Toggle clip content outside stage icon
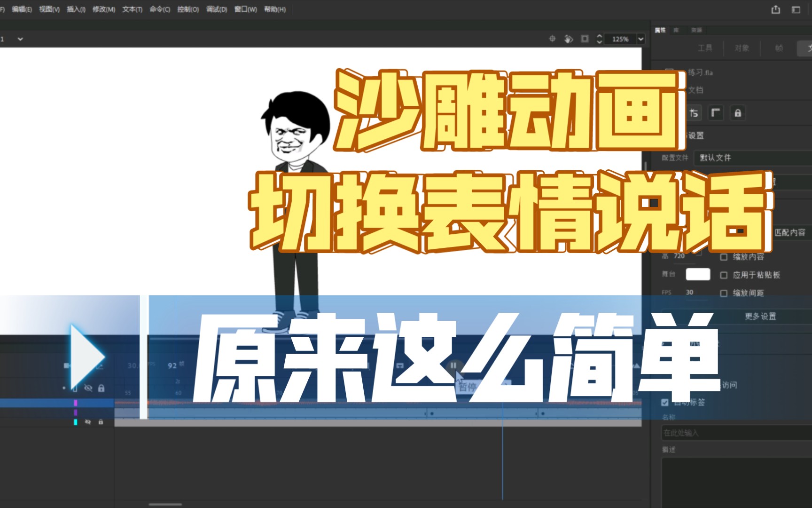The image size is (812, 508). coord(585,39)
